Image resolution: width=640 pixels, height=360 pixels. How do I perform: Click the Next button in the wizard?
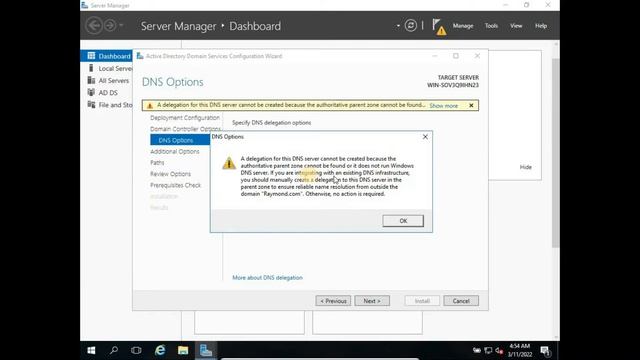372,301
